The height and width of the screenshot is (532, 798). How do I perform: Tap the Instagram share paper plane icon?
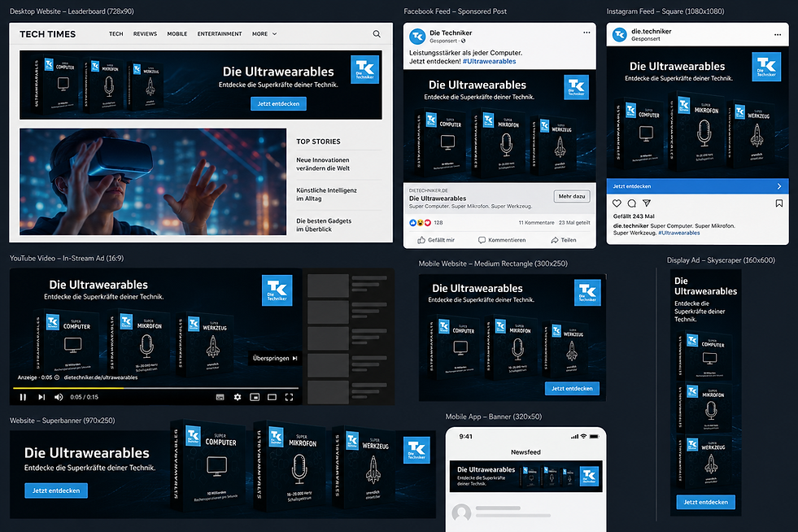click(647, 203)
